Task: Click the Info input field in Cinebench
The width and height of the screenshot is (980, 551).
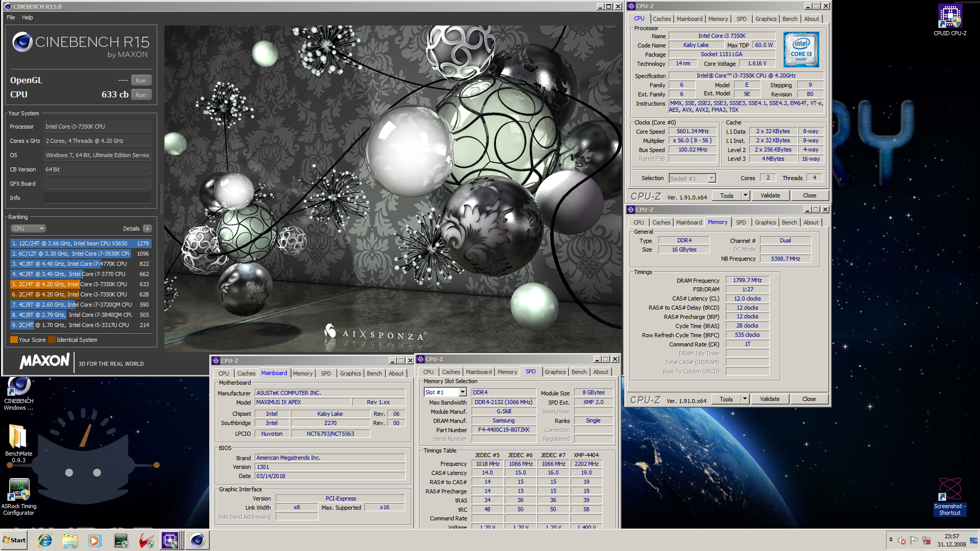Action: (x=97, y=198)
